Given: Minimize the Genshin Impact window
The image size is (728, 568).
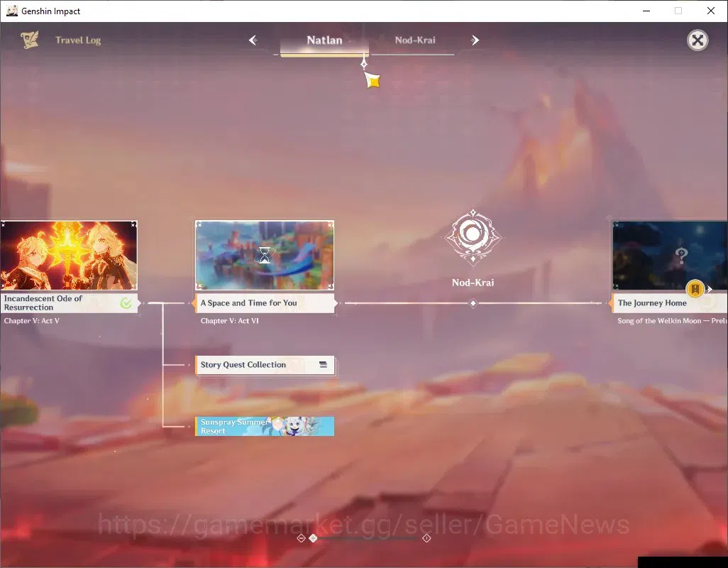Looking at the screenshot, I should (646, 11).
